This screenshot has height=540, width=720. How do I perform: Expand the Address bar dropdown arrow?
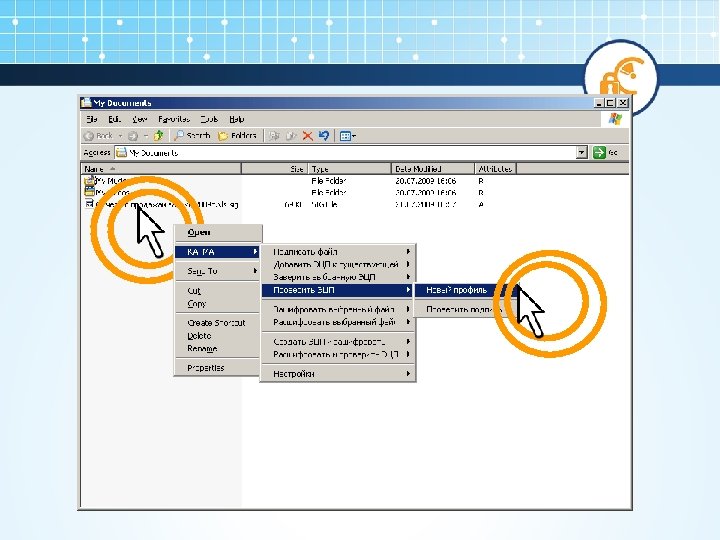point(582,152)
